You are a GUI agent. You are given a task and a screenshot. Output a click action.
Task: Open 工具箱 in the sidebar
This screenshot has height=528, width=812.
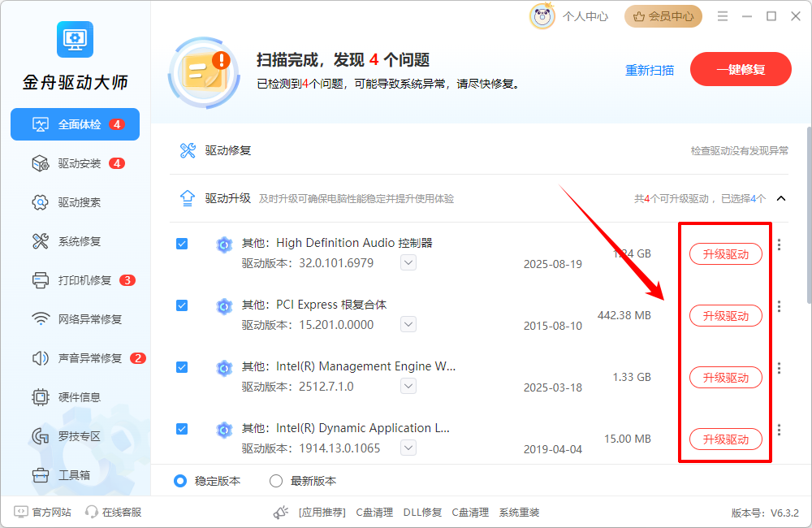(75, 475)
